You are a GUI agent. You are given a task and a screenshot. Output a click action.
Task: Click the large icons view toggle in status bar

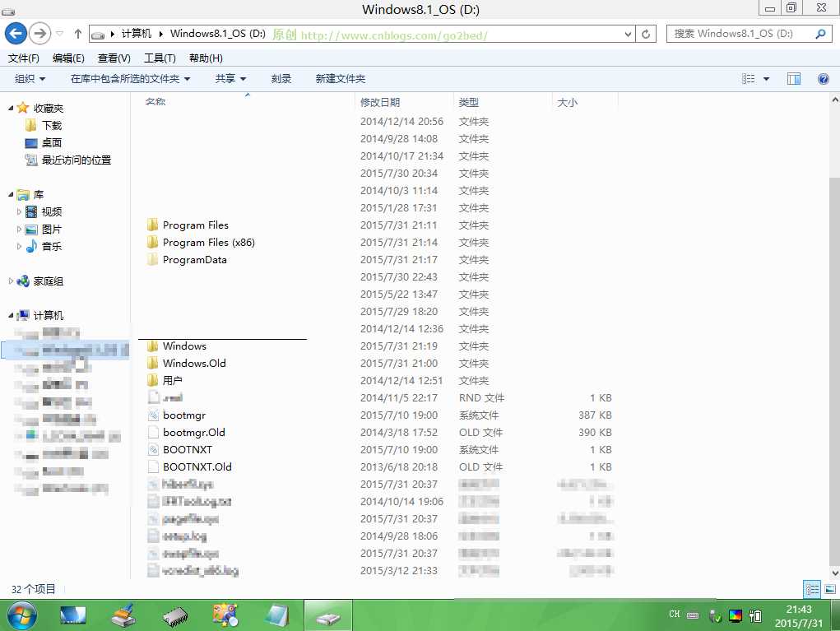tap(830, 589)
